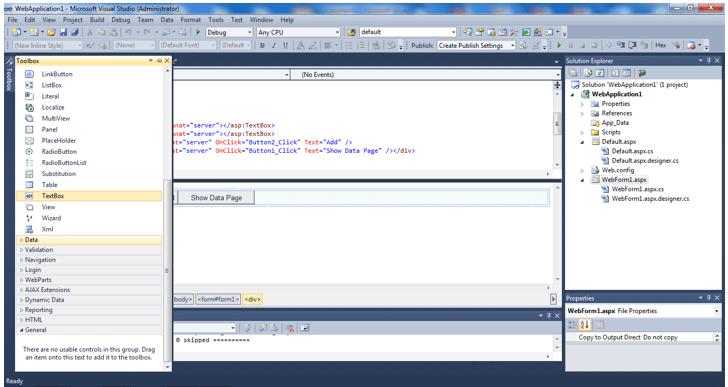Open the File menu
The image size is (728, 387).
[x=13, y=20]
